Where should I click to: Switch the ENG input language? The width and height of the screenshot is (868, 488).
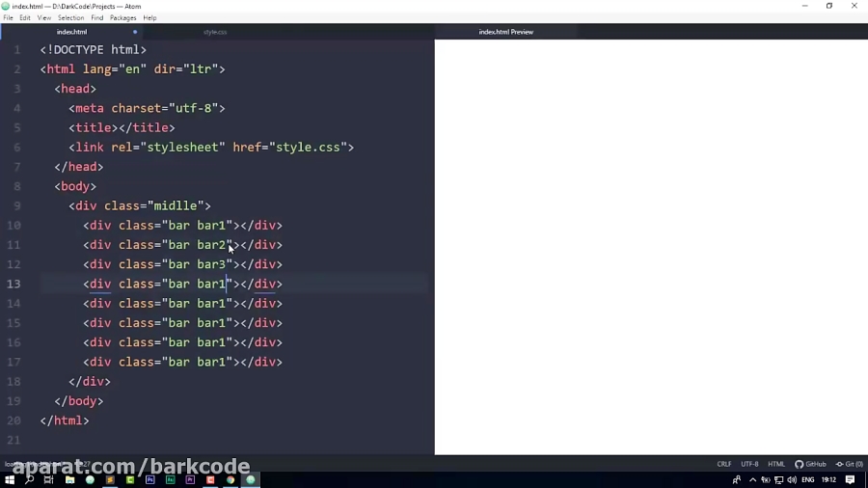(x=807, y=479)
